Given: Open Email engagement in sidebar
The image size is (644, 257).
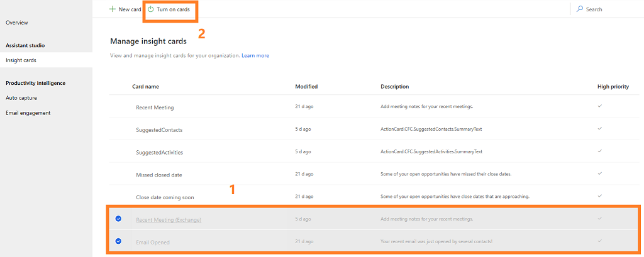Looking at the screenshot, I should click(x=28, y=113).
